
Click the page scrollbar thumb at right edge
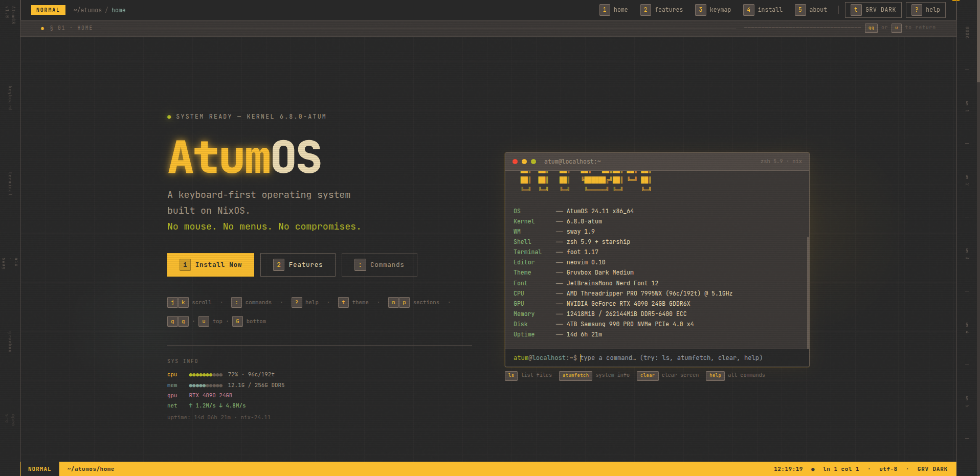[978, 41]
